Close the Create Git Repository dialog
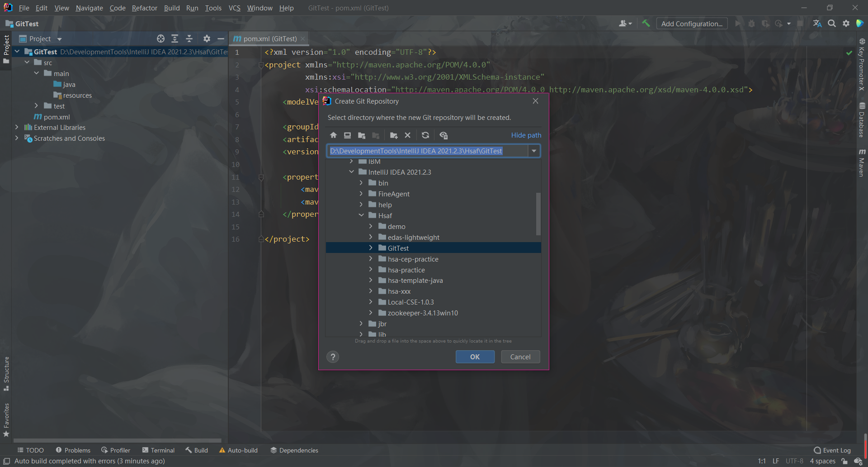The height and width of the screenshot is (467, 868). click(535, 101)
